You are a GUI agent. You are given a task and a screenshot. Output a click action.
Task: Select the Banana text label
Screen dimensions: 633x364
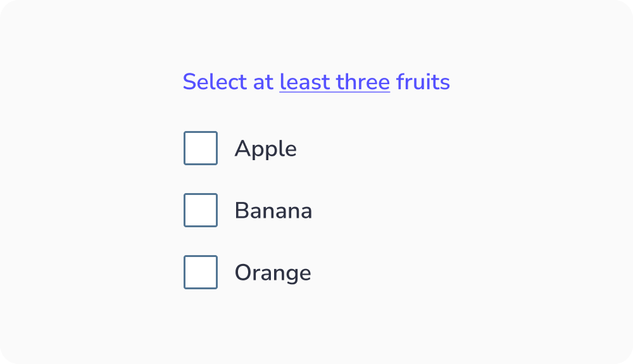pyautogui.click(x=273, y=211)
